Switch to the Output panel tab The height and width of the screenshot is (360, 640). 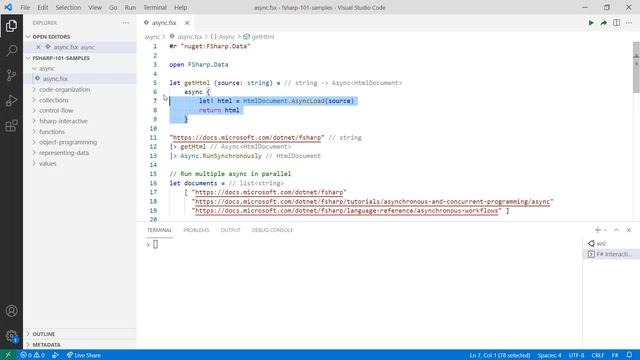coord(231,230)
